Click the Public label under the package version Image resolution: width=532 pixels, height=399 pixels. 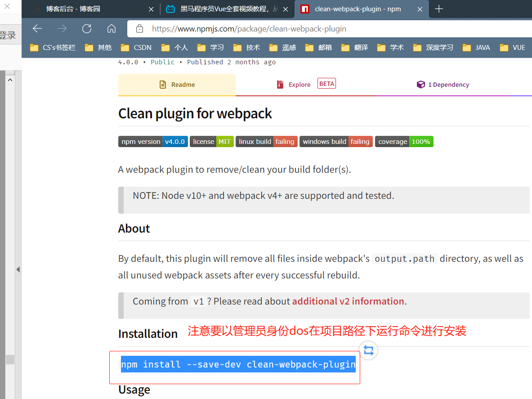162,62
